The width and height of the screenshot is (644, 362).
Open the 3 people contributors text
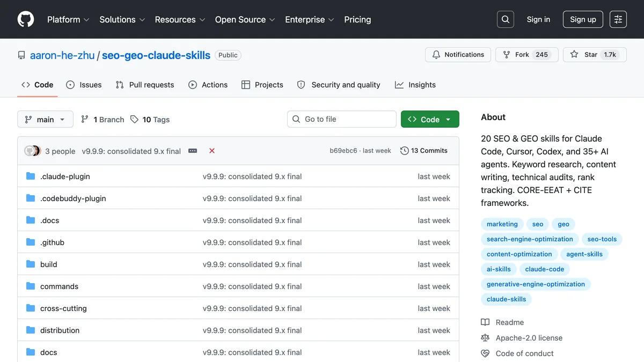(60, 151)
